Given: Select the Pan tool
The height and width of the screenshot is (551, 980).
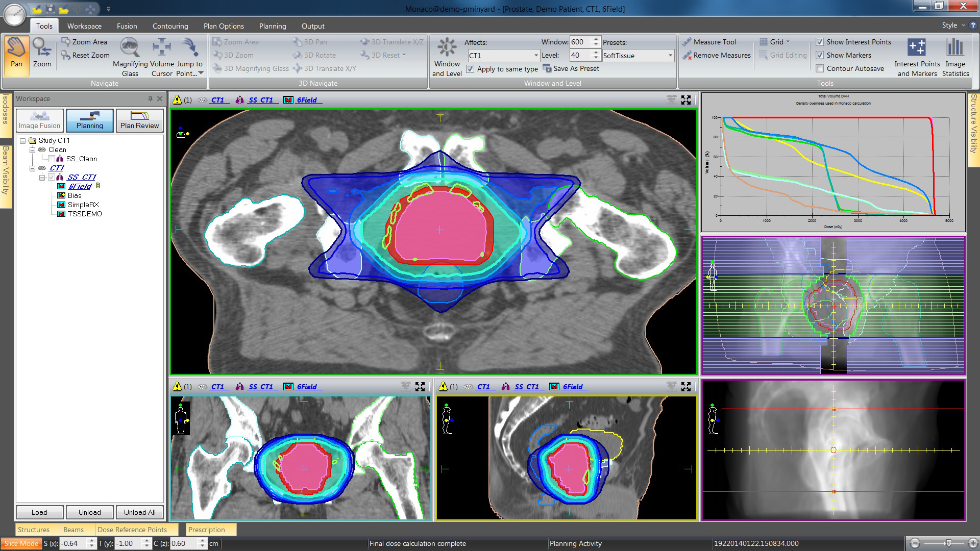Looking at the screenshot, I should pos(16,53).
